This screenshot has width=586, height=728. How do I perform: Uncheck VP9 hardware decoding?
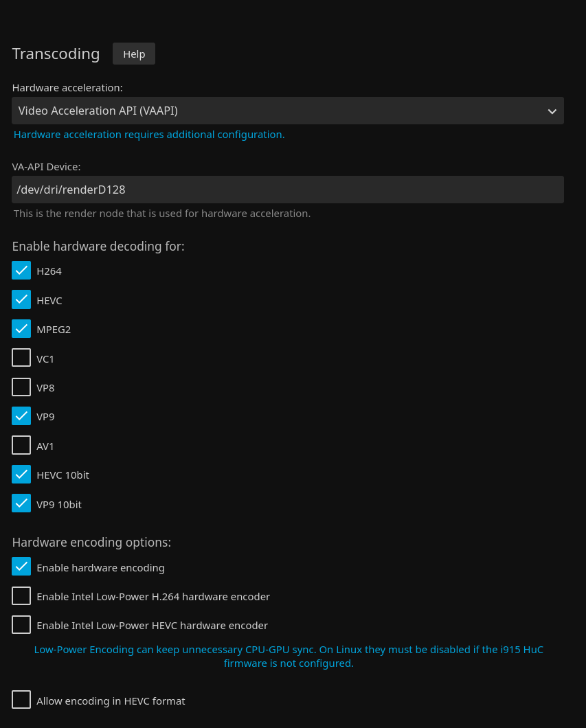pos(21,416)
